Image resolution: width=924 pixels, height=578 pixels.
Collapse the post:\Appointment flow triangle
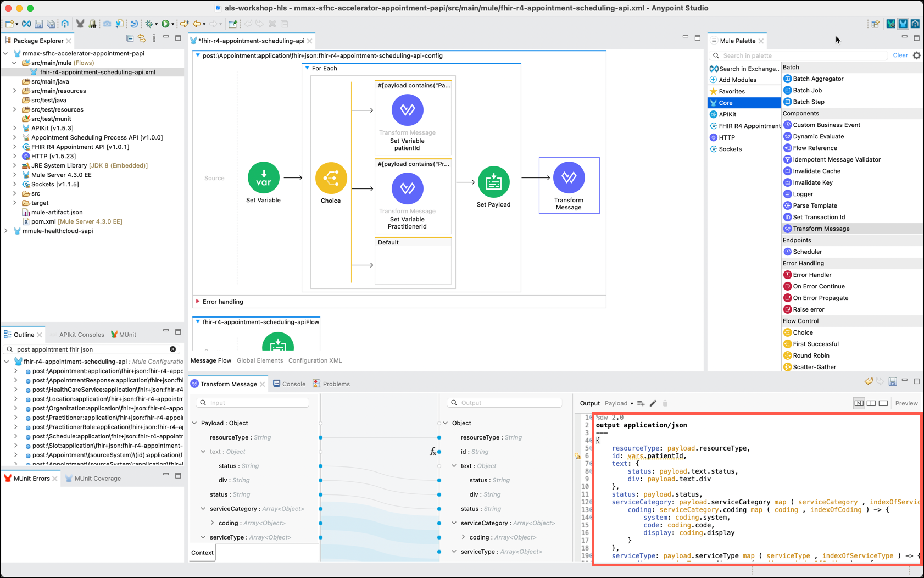[198, 55]
